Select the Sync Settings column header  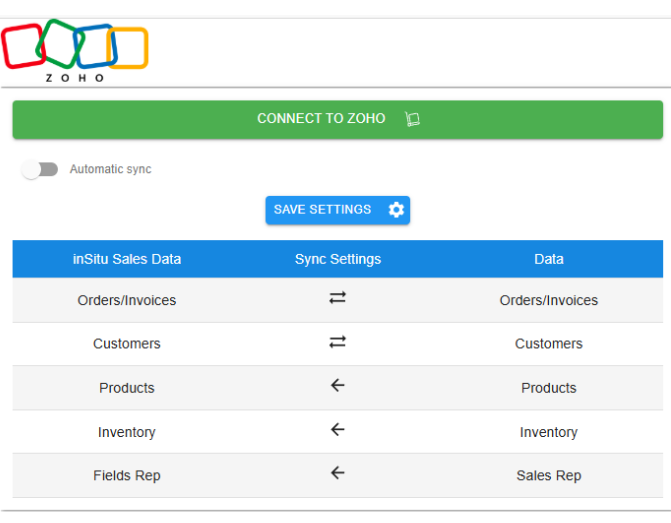click(x=338, y=259)
